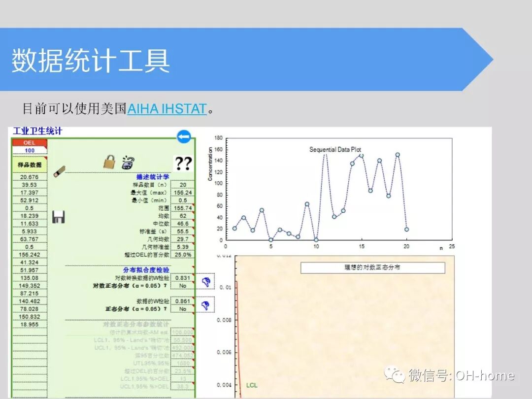Click thumbs-down icon for normal W-test

[x=205, y=305]
